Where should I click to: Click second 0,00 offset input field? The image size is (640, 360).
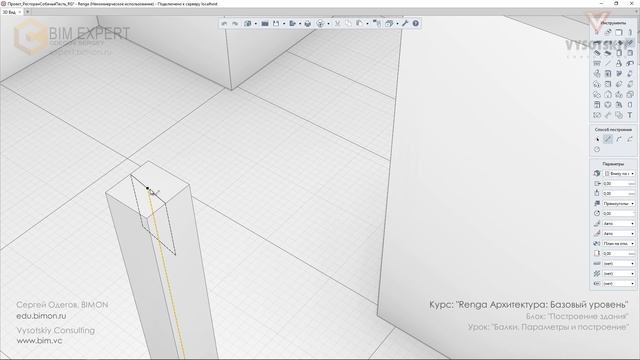click(619, 193)
